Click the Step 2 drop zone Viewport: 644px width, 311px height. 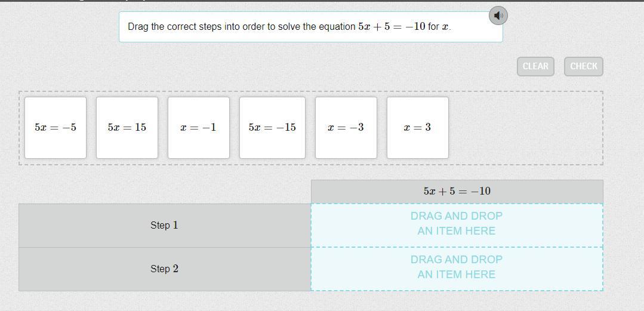coord(457,269)
